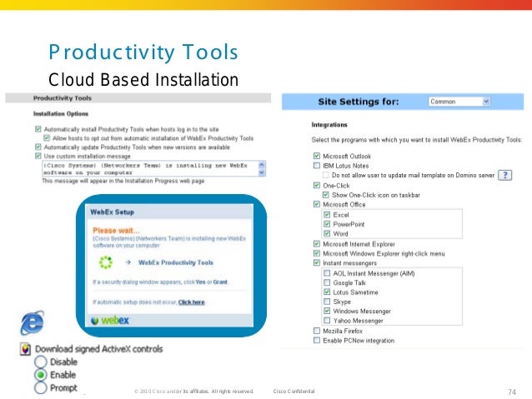This screenshot has height=399, width=532.
Task: Toggle Microsoft Internet Explorer checkbox
Action: [x=317, y=244]
